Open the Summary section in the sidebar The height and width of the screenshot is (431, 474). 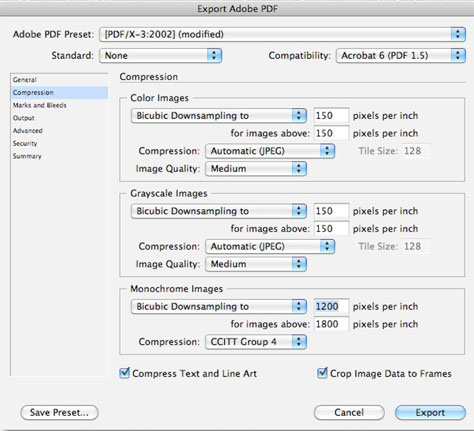tap(27, 156)
